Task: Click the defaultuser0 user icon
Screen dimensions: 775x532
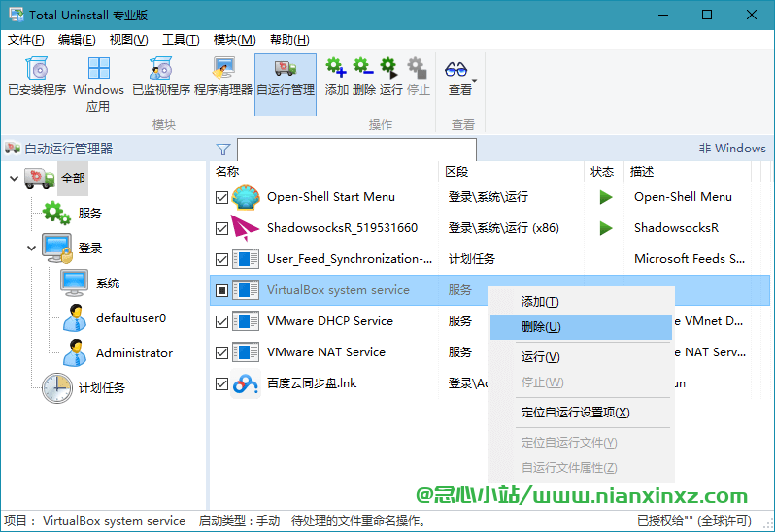Action: [x=75, y=318]
